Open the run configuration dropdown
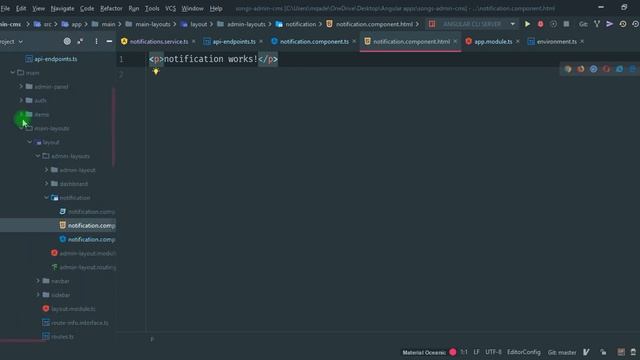The height and width of the screenshot is (360, 640). pos(513,24)
